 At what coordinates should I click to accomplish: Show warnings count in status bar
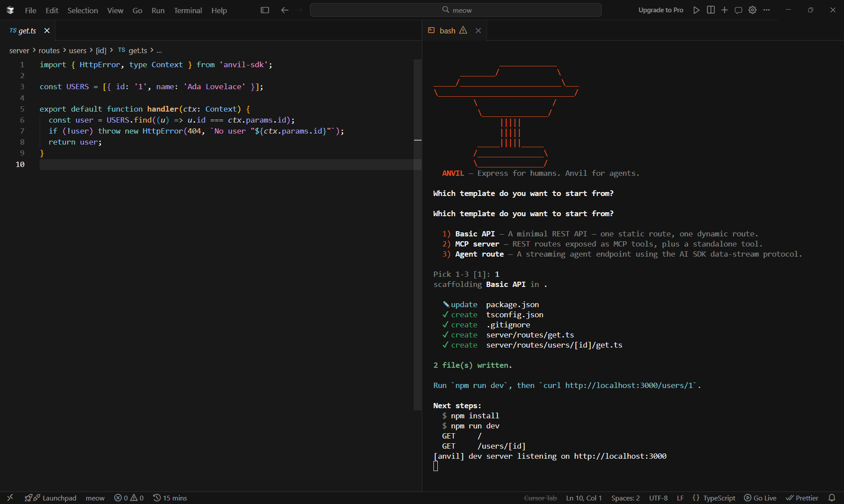(x=137, y=498)
